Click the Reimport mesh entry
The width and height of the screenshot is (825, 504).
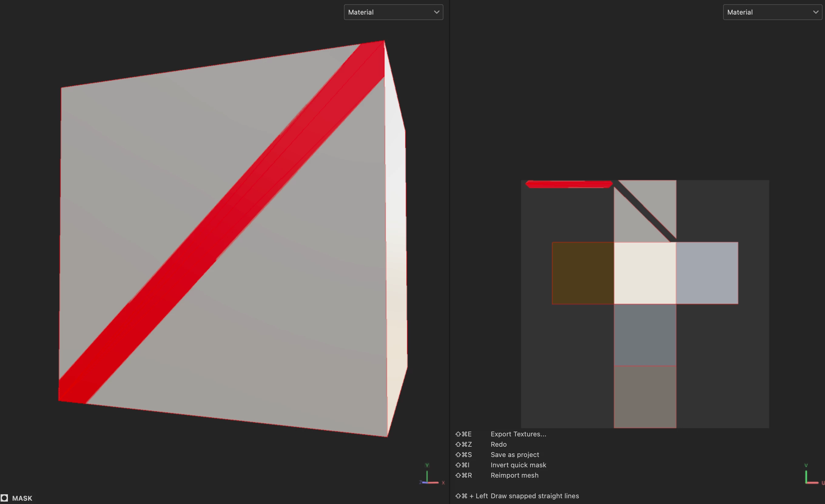(514, 475)
